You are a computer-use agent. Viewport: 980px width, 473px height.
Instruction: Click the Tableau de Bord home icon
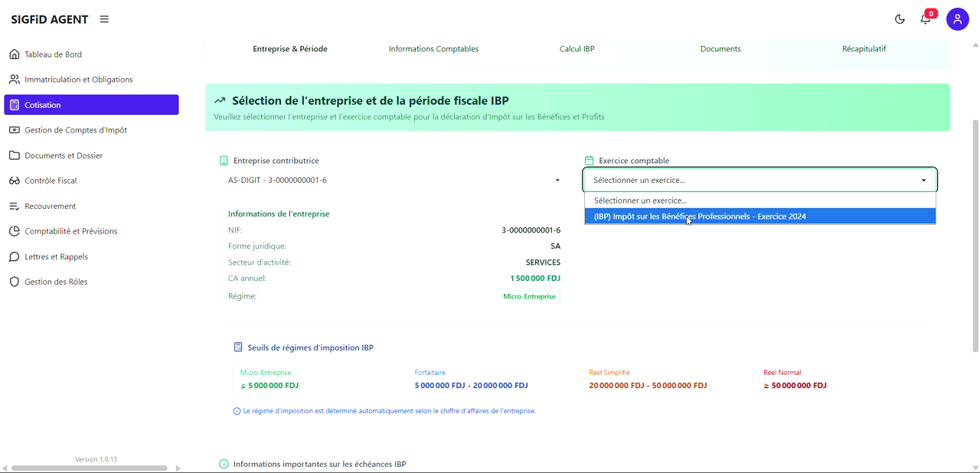pos(13,54)
